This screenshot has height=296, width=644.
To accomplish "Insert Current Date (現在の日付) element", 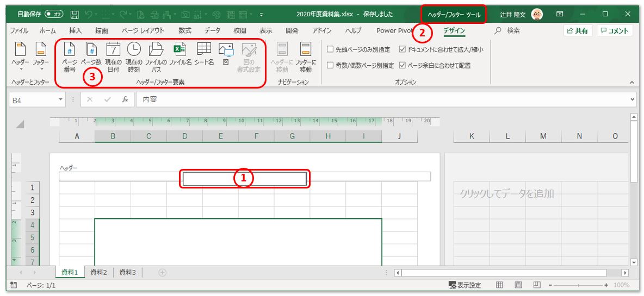I will point(113,58).
